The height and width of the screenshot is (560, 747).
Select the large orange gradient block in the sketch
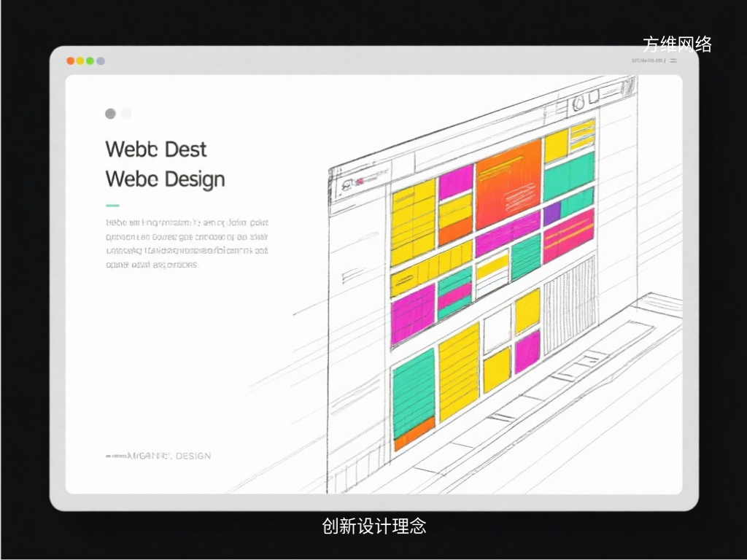[508, 177]
